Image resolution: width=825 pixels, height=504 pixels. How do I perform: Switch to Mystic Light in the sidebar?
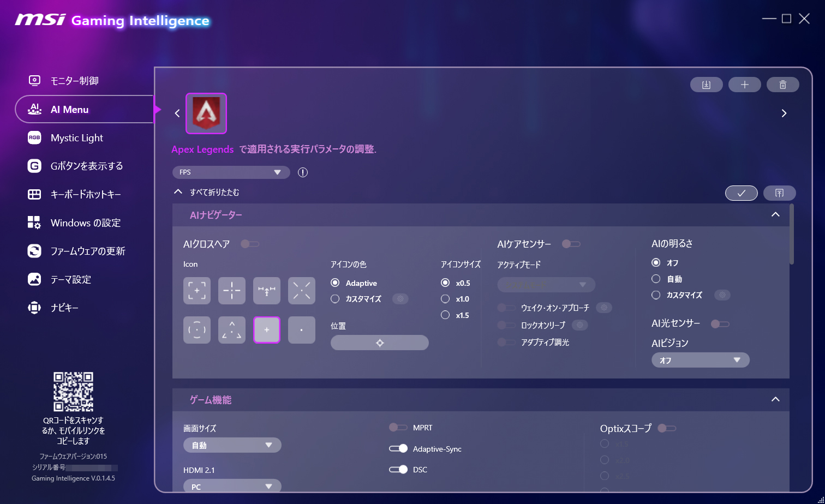(76, 137)
